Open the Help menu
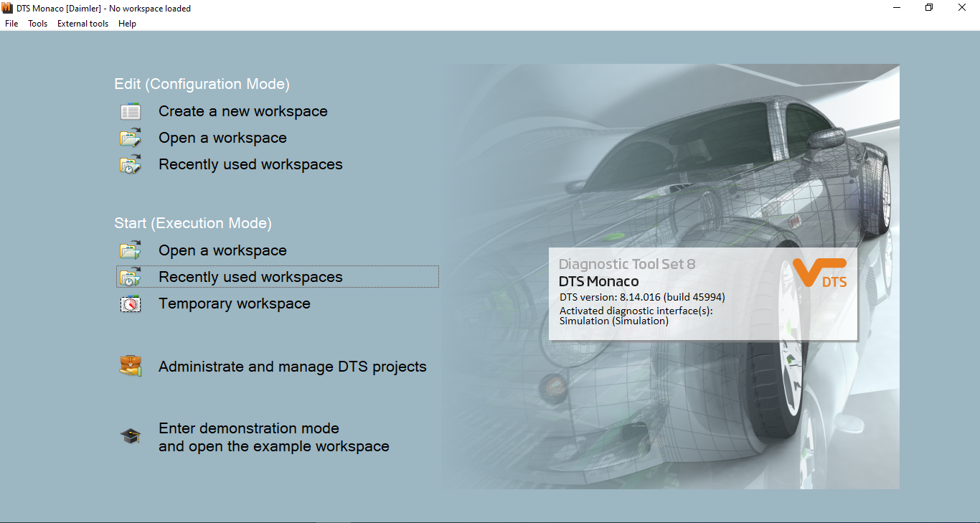This screenshot has width=980, height=523. click(x=127, y=24)
